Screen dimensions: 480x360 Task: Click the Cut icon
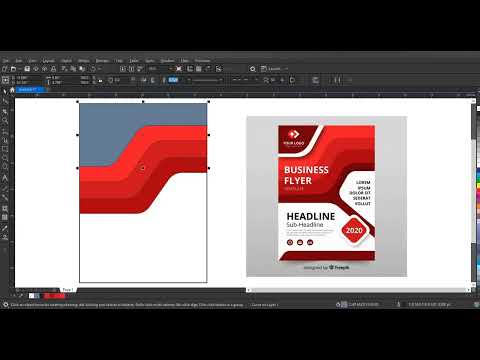[x=64, y=69]
